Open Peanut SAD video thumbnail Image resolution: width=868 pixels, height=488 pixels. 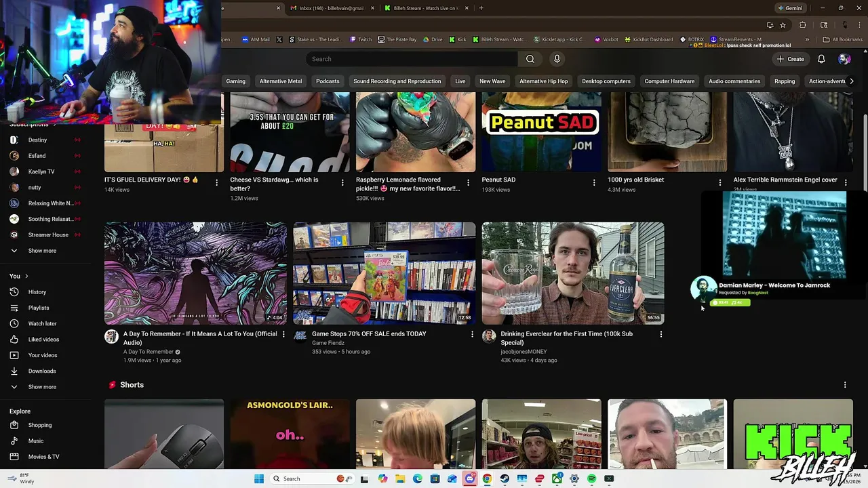point(541,132)
